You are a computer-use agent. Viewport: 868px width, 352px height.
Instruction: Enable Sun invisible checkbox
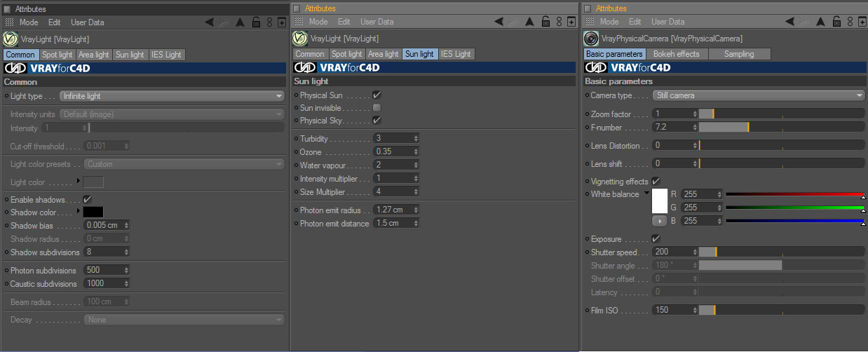377,108
